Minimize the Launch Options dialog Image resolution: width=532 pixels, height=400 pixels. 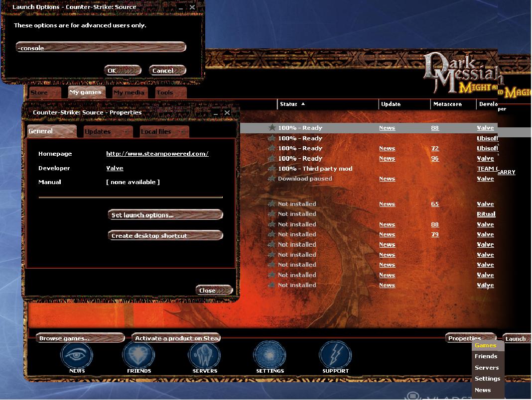181,7
